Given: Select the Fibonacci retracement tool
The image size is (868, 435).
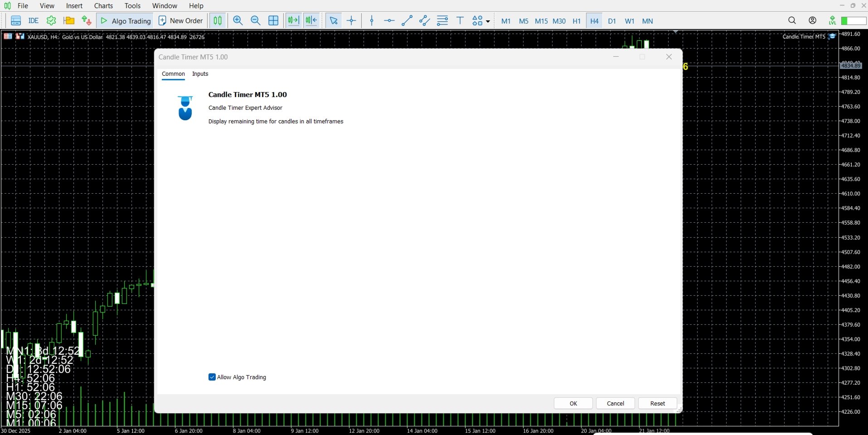Looking at the screenshot, I should click(x=442, y=21).
